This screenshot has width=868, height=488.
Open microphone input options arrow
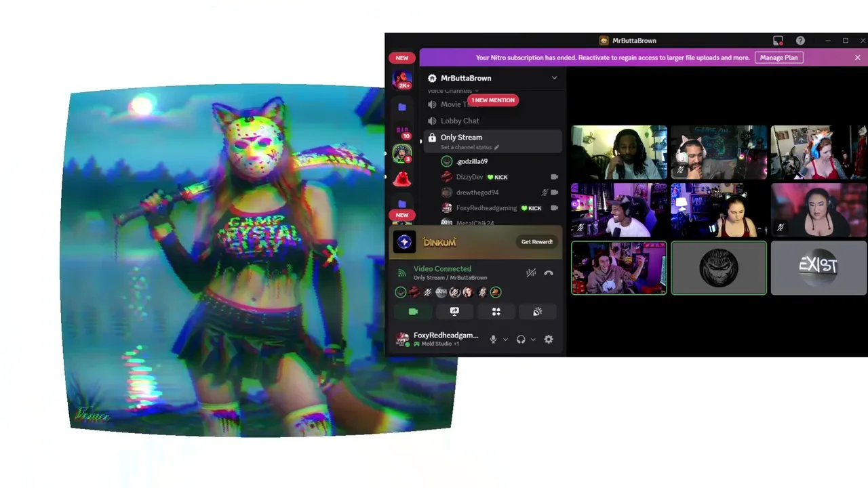pos(505,340)
